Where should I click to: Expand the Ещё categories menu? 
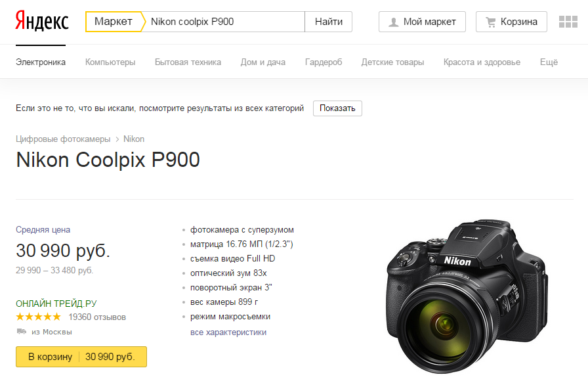point(549,62)
